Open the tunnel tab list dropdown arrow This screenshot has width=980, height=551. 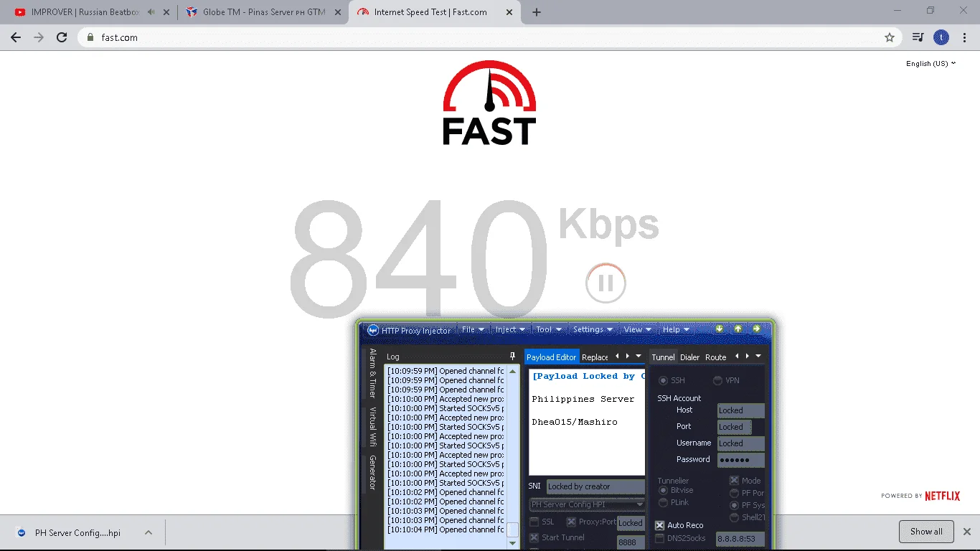click(758, 356)
